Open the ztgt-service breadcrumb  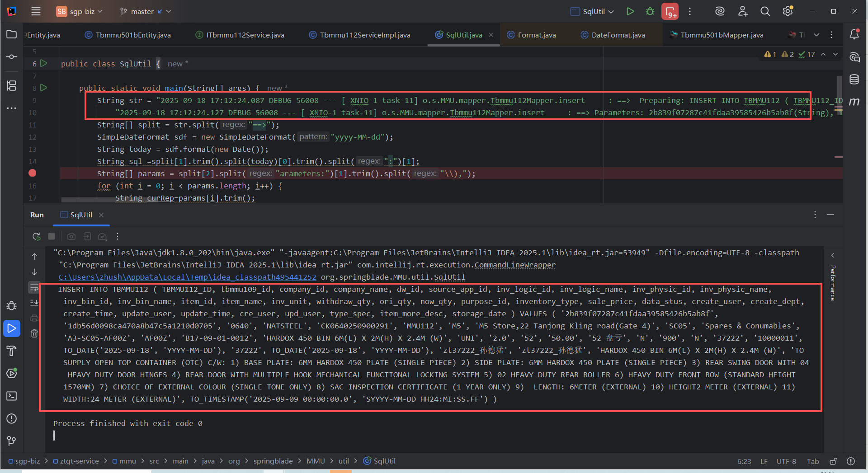pyautogui.click(x=76, y=461)
